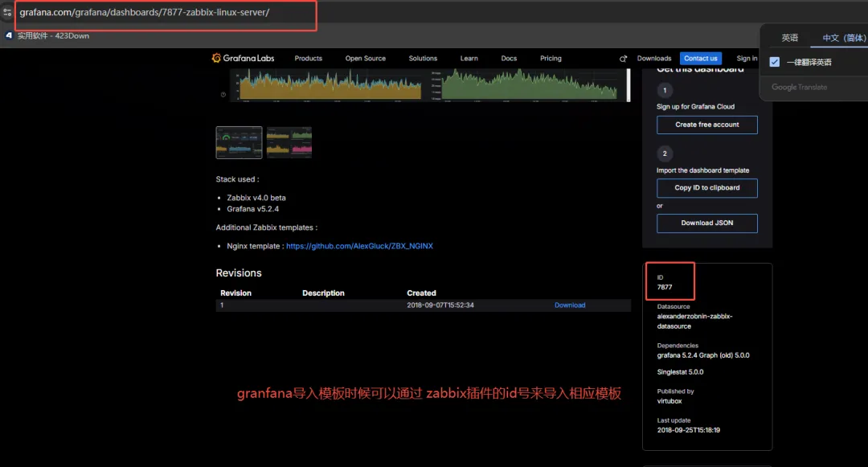The width and height of the screenshot is (868, 467).
Task: Open the Solutions menu
Action: click(x=423, y=58)
